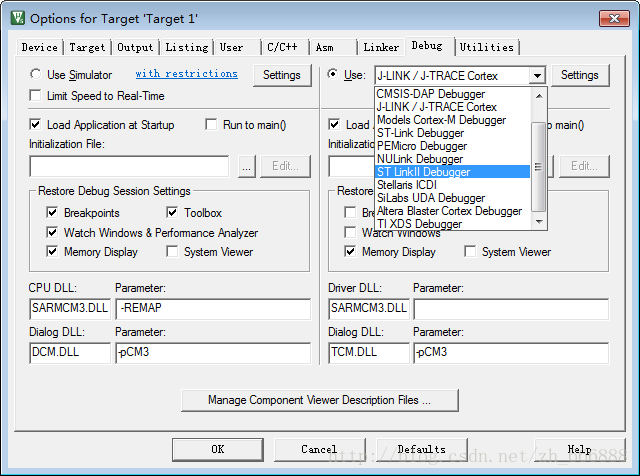Viewport: 640px width, 476px height.
Task: Go to the User tab
Action: (x=238, y=47)
